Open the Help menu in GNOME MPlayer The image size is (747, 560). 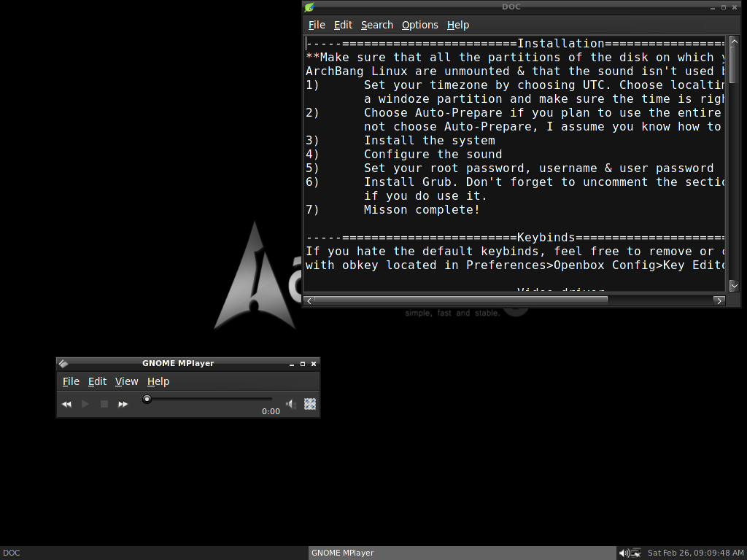(x=158, y=381)
